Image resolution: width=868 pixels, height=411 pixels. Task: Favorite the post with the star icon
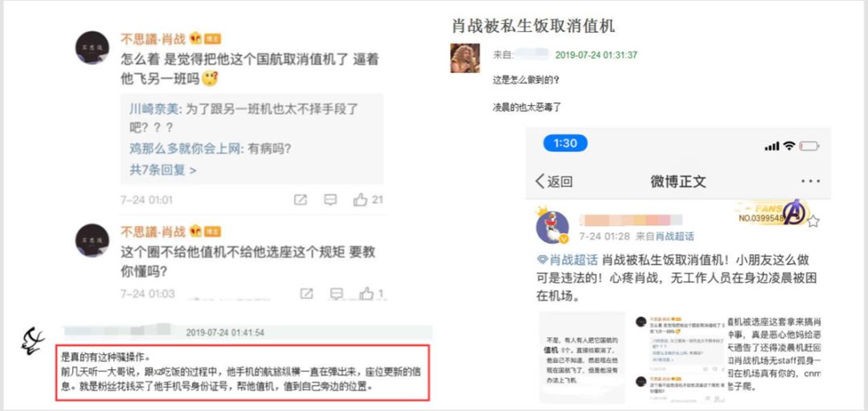tap(813, 221)
